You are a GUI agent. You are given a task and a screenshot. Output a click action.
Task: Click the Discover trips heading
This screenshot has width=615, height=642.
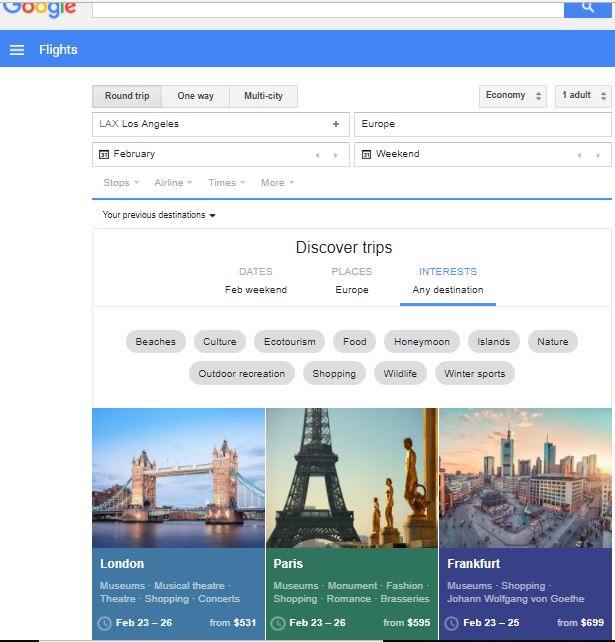click(x=344, y=248)
